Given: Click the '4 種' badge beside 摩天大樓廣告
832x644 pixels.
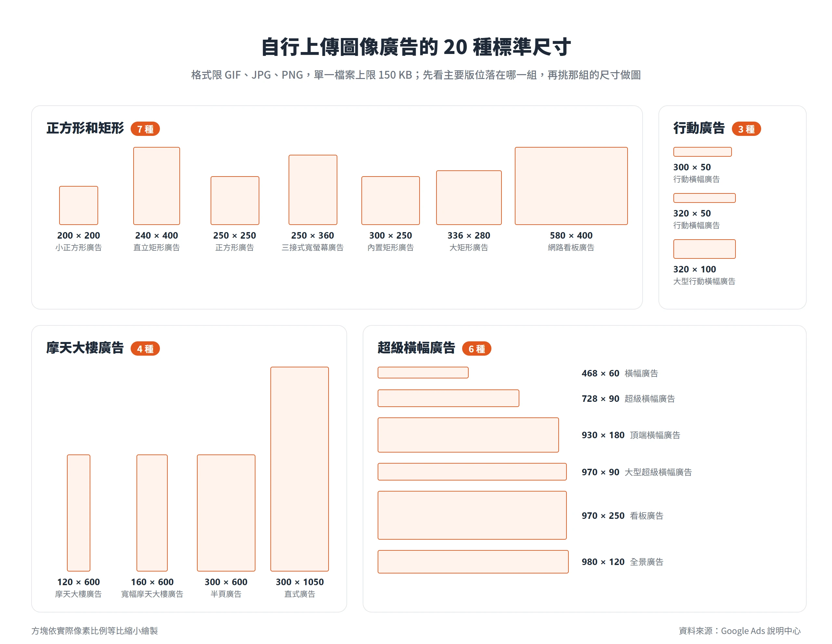Looking at the screenshot, I should 145,348.
